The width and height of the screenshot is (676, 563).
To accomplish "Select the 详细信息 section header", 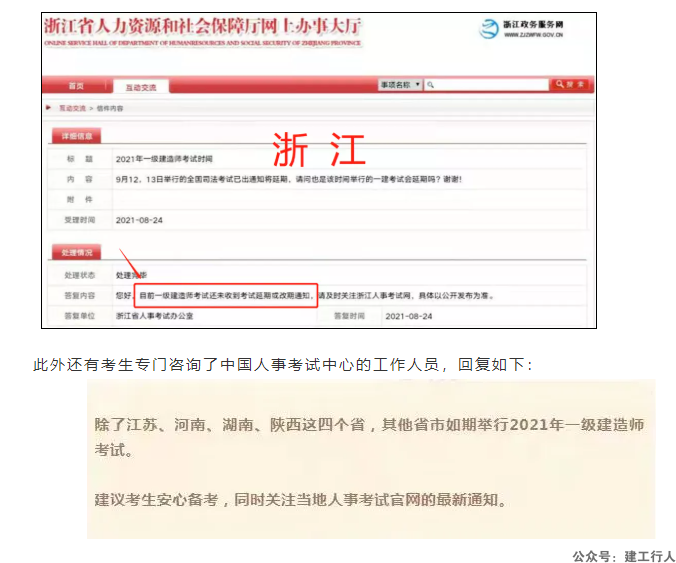I will 77,136.
